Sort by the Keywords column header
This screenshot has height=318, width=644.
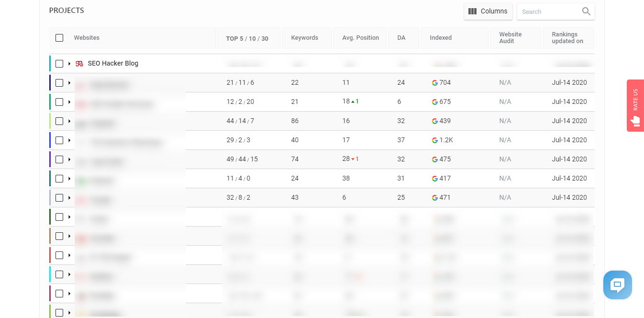[304, 38]
